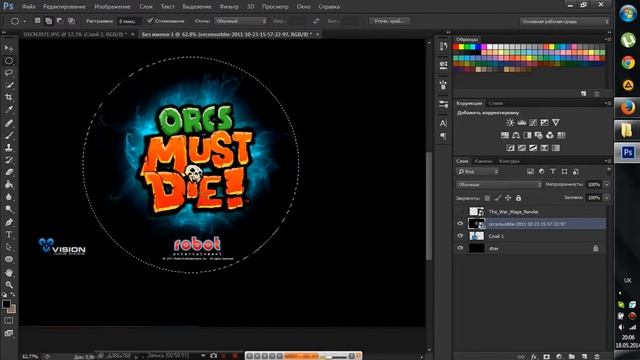Swap width and height arrows icon
The width and height of the screenshot is (640, 360).
[x=316, y=21]
